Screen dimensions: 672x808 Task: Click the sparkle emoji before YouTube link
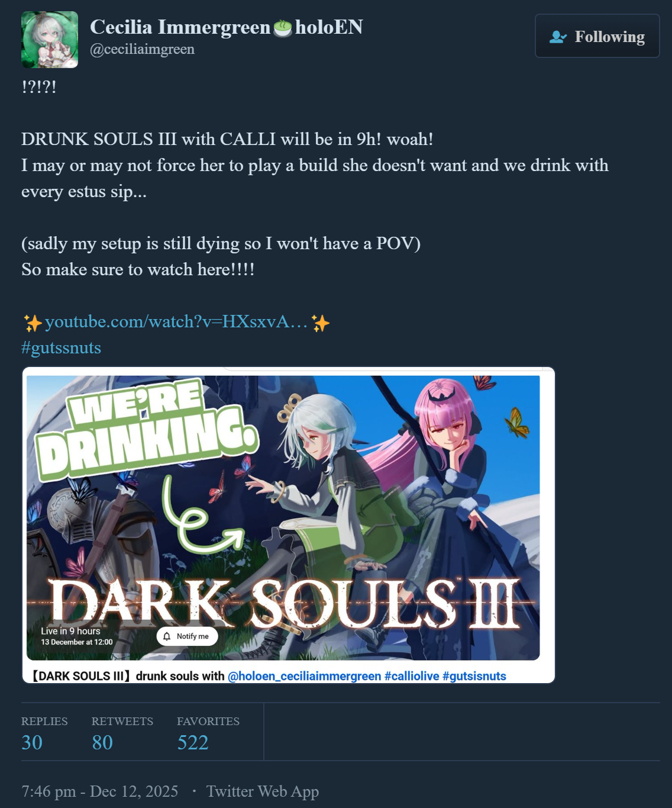click(33, 323)
